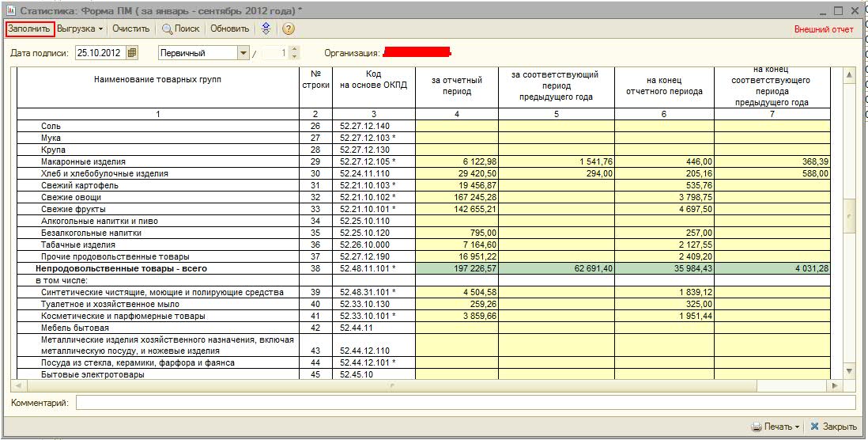Click the Комментарий input field

[466, 403]
